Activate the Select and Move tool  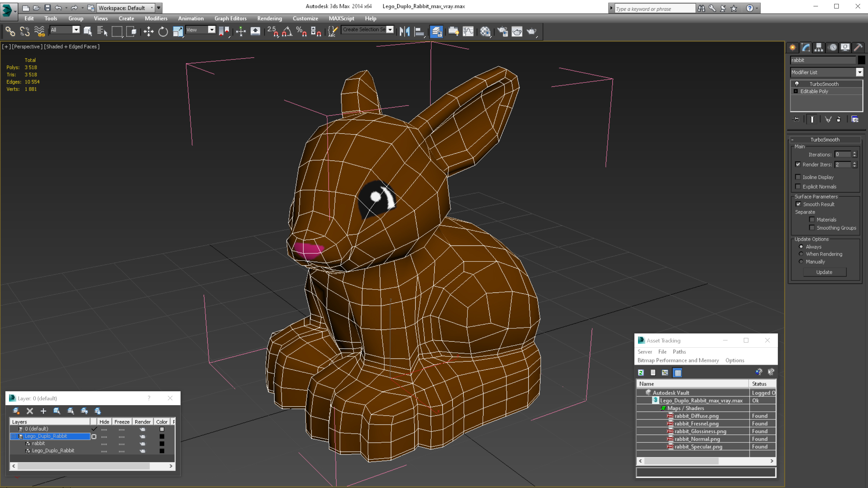click(x=148, y=31)
